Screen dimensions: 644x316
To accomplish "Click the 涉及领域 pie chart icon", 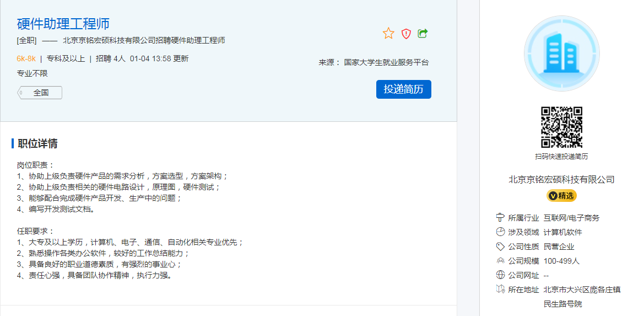I will point(500,232).
